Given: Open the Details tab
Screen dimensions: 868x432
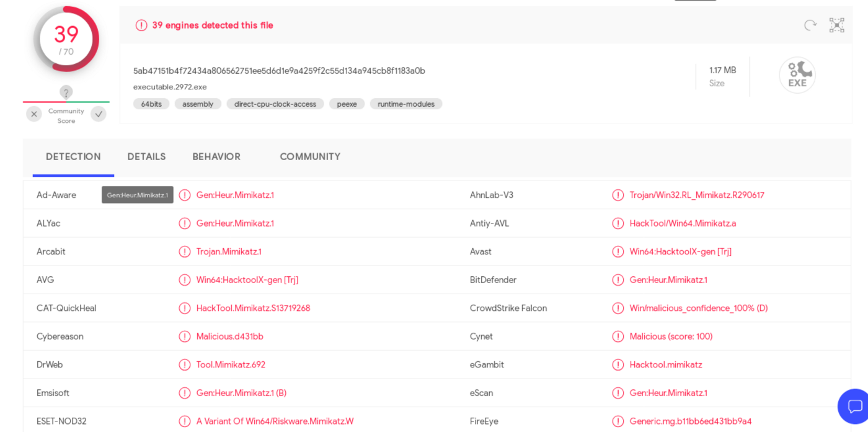Looking at the screenshot, I should [x=146, y=157].
